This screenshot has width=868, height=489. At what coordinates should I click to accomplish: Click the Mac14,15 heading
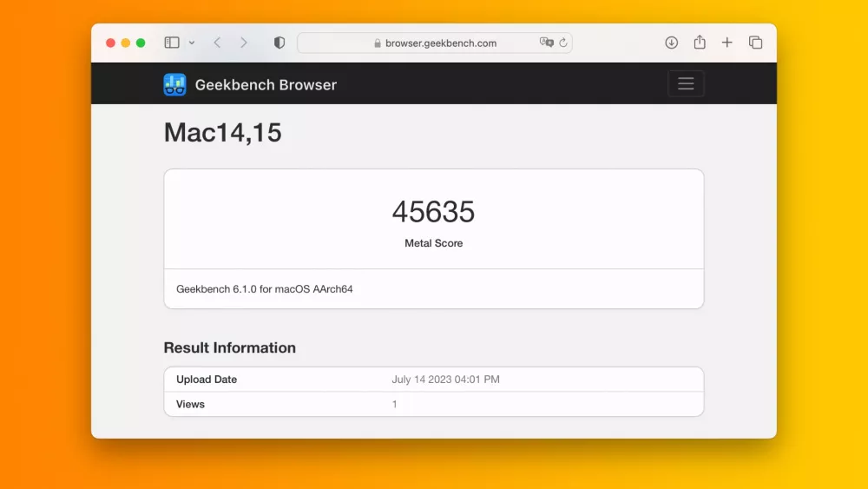click(222, 133)
